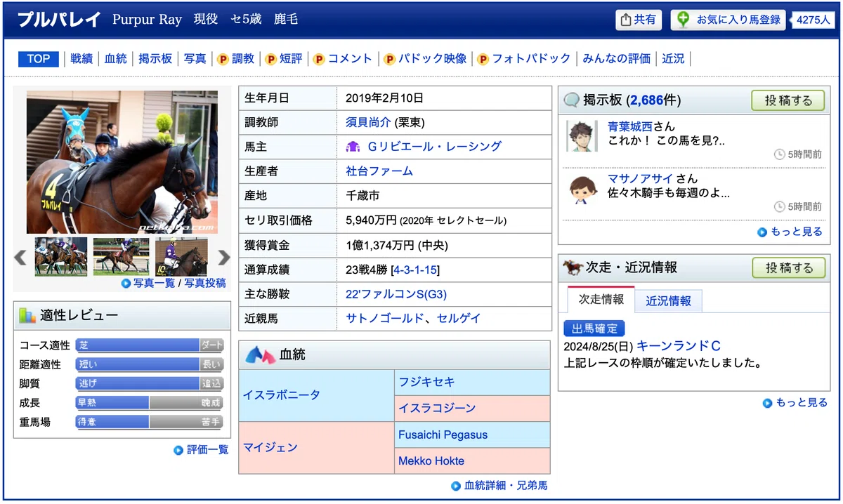Open マサノアサイ user avatar
The height and width of the screenshot is (504, 843).
pyautogui.click(x=582, y=188)
